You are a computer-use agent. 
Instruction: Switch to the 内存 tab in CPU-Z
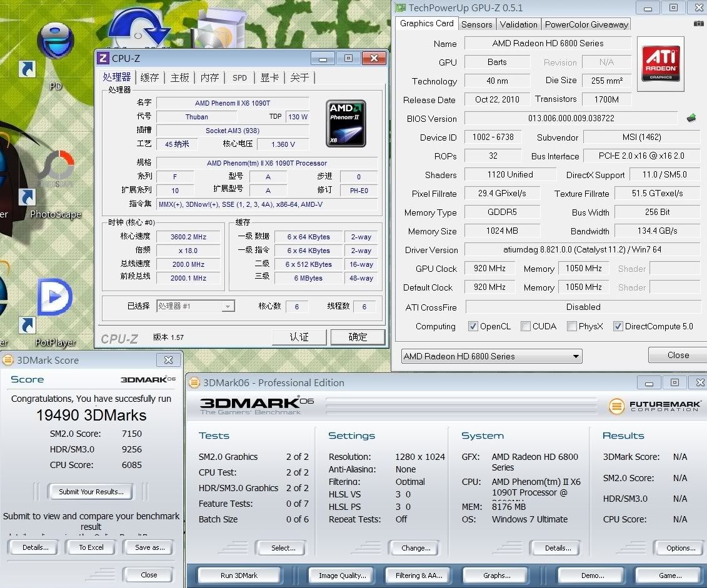[x=209, y=77]
